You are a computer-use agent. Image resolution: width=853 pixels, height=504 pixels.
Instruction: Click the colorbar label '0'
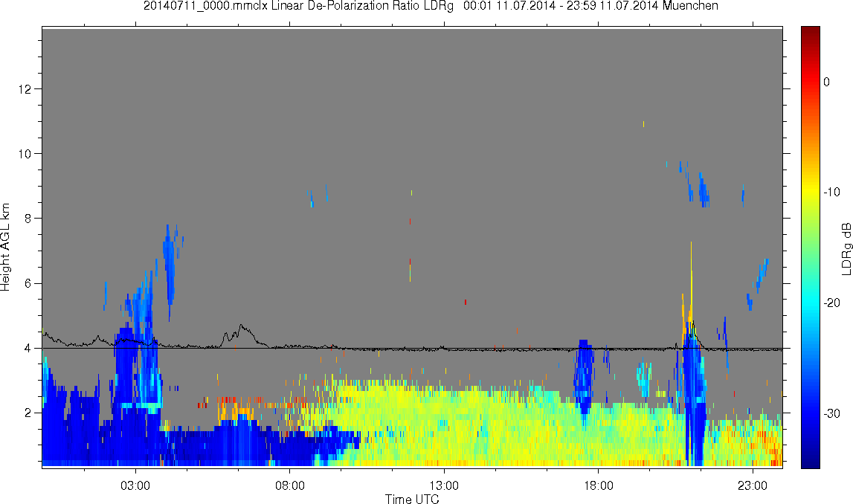827,82
